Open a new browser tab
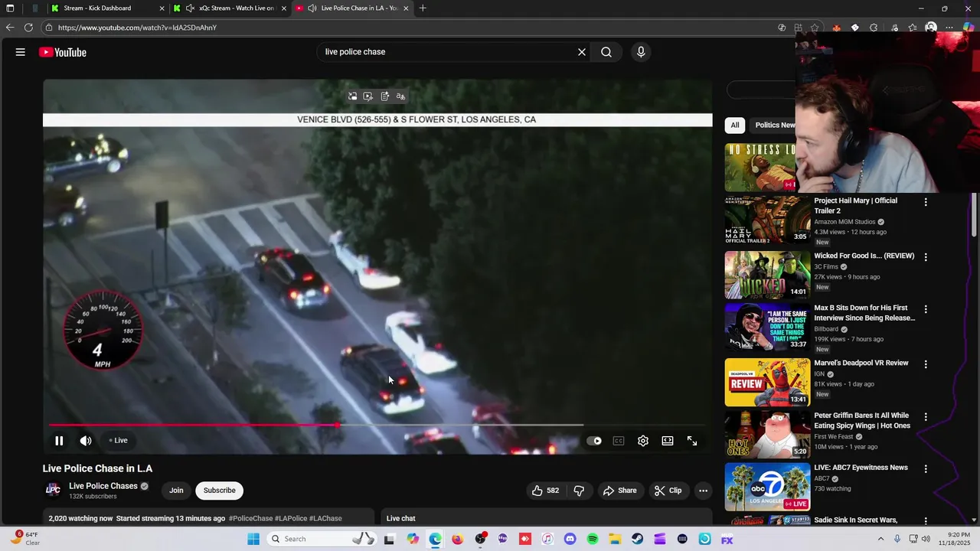The height and width of the screenshot is (551, 980). tap(423, 8)
